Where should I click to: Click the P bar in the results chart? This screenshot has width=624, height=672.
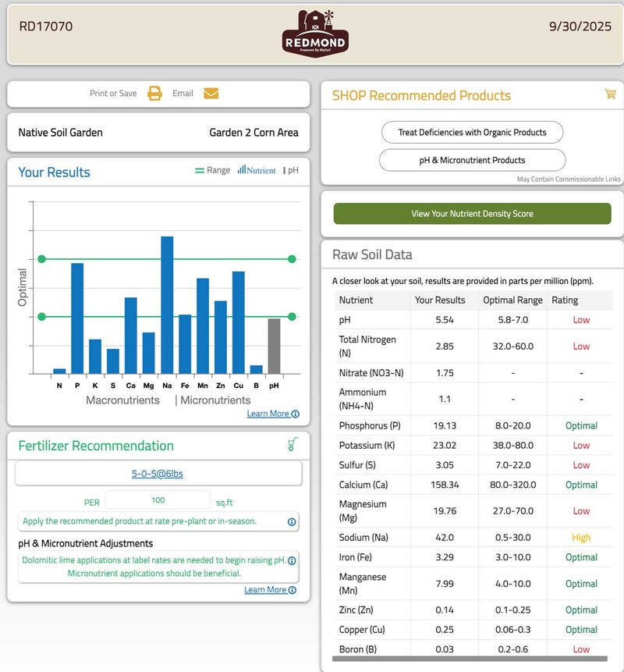click(77, 318)
